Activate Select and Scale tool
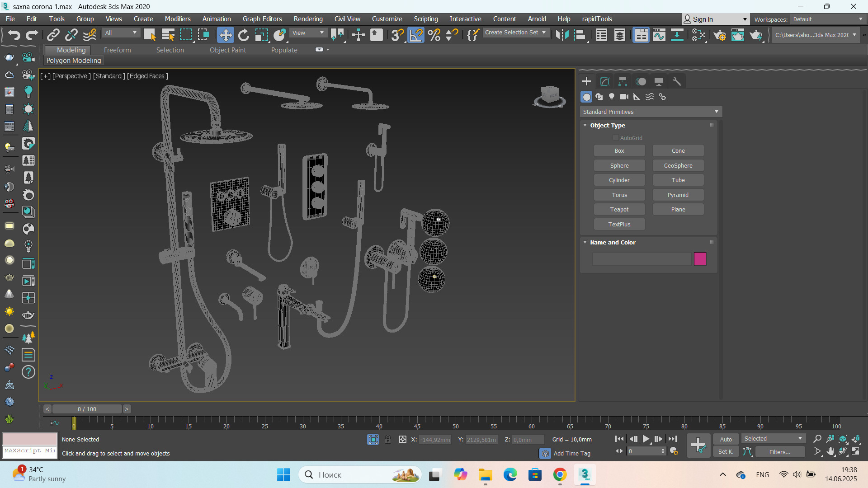Image resolution: width=868 pixels, height=488 pixels. [261, 35]
